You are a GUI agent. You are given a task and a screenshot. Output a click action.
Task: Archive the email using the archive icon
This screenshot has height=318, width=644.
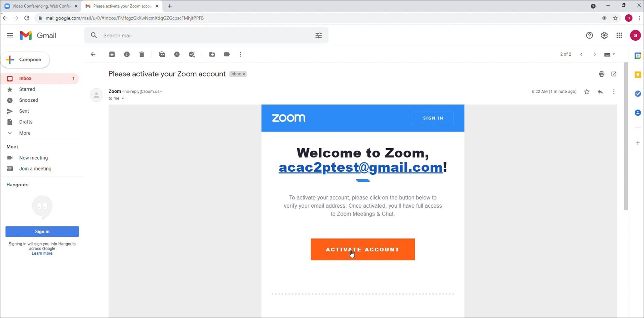tap(112, 54)
